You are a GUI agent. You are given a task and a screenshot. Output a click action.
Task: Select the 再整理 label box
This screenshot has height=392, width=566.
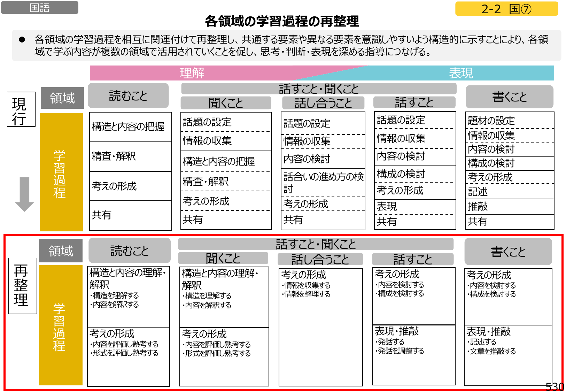(23, 286)
